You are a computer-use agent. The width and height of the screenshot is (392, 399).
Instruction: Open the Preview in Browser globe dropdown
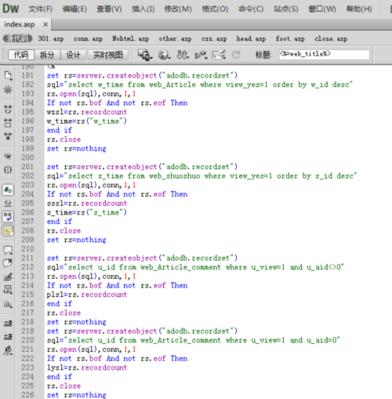point(164,55)
